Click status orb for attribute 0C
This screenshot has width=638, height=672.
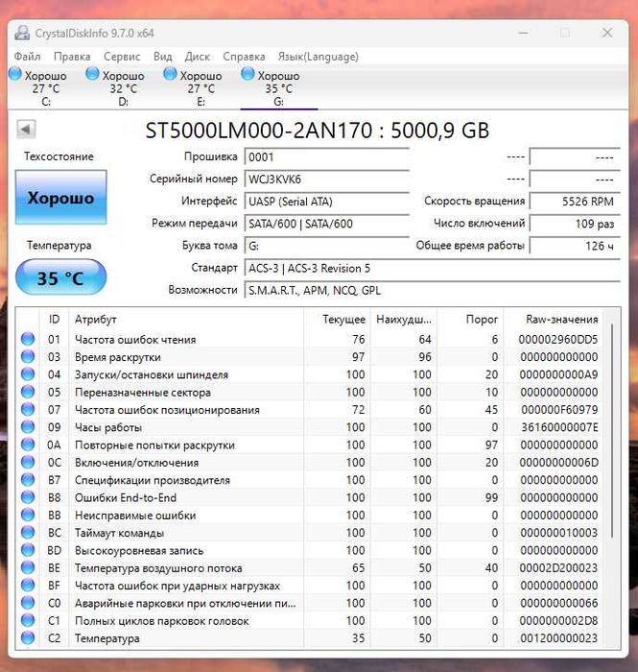(x=28, y=462)
